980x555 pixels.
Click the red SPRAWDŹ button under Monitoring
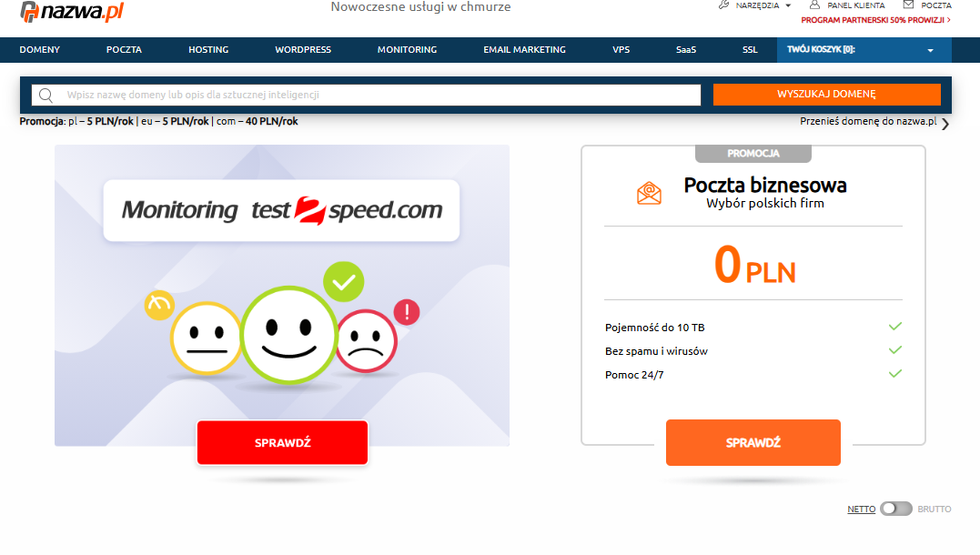(x=282, y=442)
